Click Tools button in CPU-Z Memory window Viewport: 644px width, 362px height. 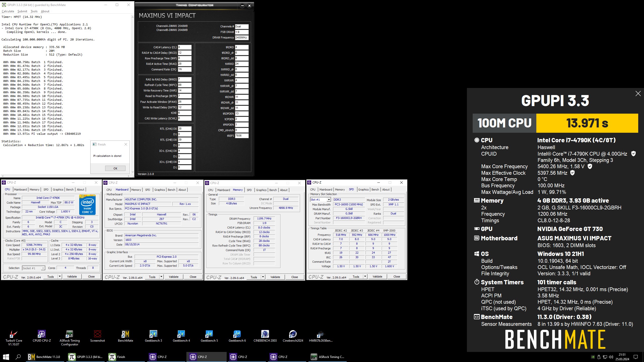[x=254, y=277]
